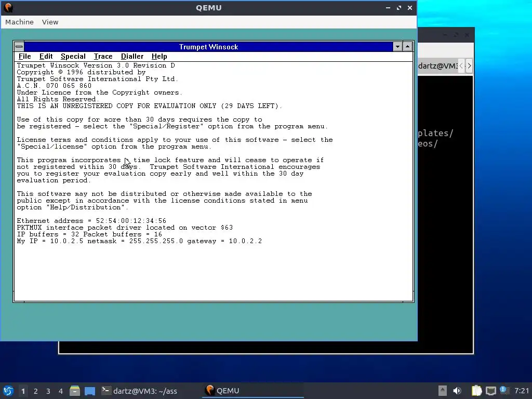
Task: Click 'Trumpet Winsock Version 3.0 Revision D' text
Action: (x=96, y=65)
